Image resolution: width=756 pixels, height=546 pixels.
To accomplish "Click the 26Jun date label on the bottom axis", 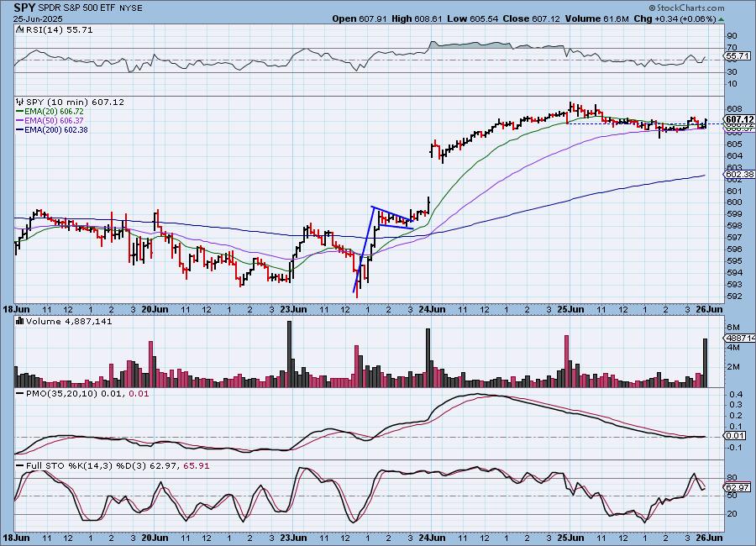I will coord(710,538).
